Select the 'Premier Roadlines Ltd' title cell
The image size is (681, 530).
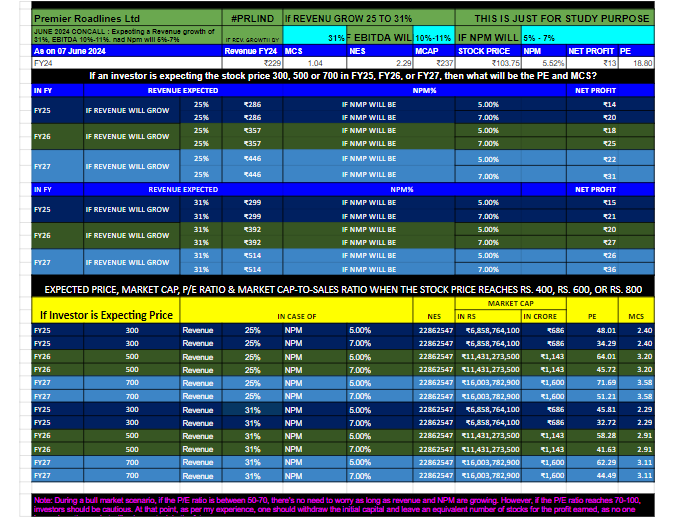pos(126,18)
